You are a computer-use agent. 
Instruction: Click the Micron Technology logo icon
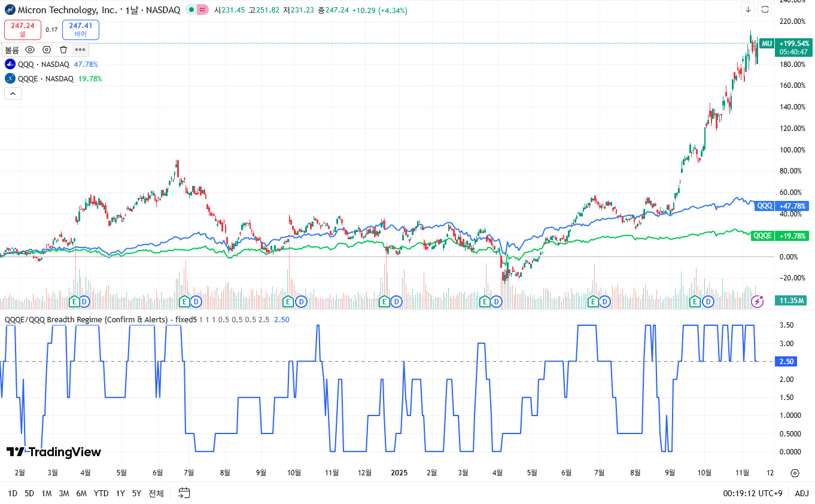click(10, 10)
